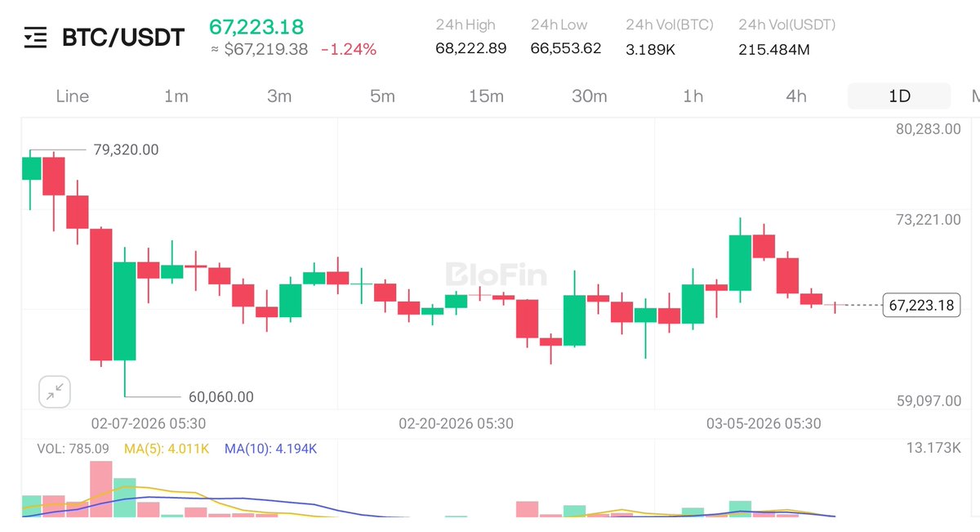This screenshot has width=980, height=532.
Task: Toggle the active 1D timeframe off
Action: [898, 96]
